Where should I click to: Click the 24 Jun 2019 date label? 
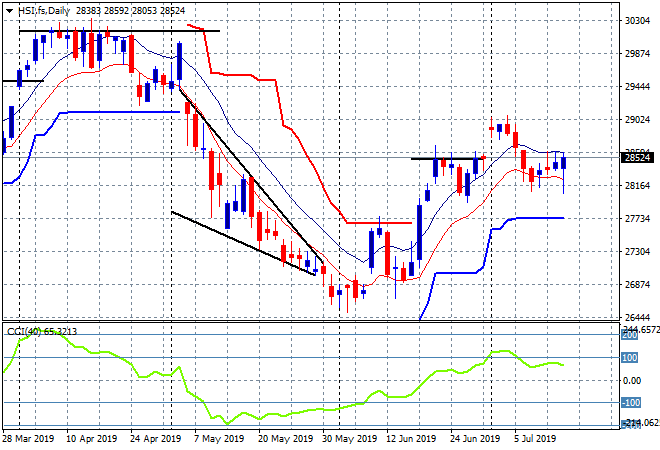[475, 439]
